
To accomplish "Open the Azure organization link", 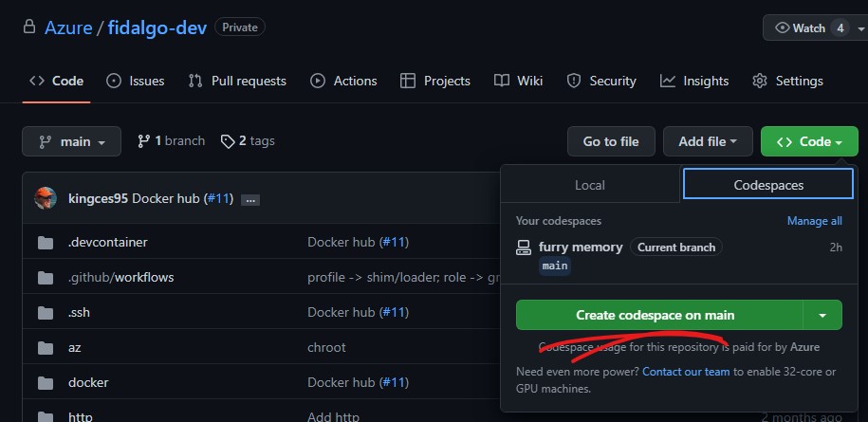I will pyautogui.click(x=68, y=28).
